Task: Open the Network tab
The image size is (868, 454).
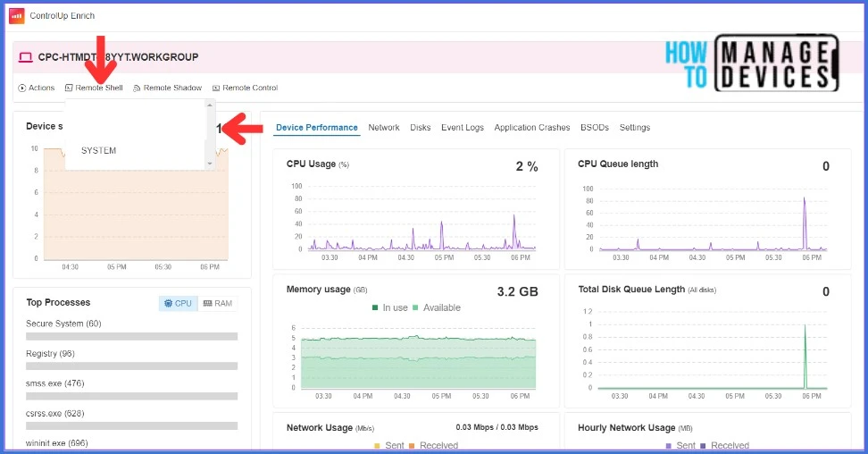Action: [x=384, y=128]
